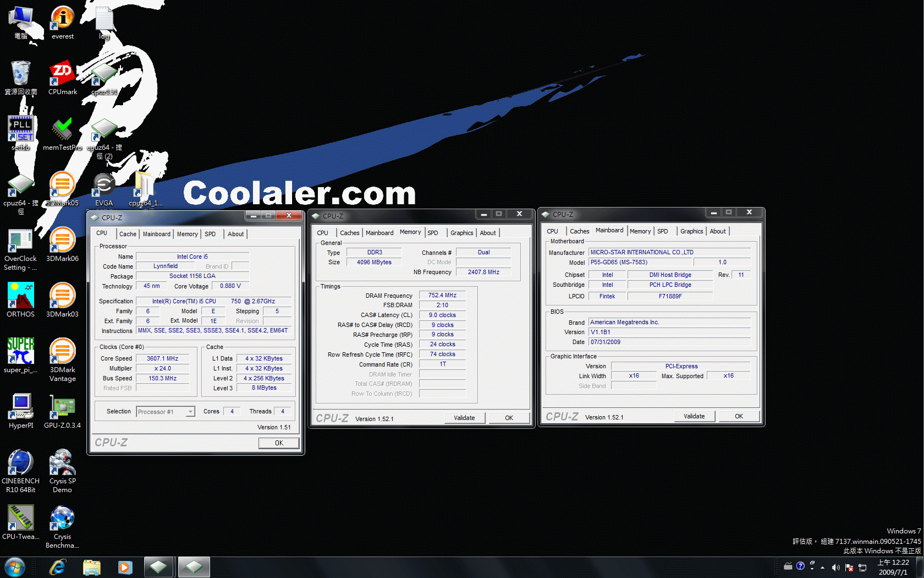Click the NB Frequency value "2407.8 MHz"

pyautogui.click(x=484, y=272)
